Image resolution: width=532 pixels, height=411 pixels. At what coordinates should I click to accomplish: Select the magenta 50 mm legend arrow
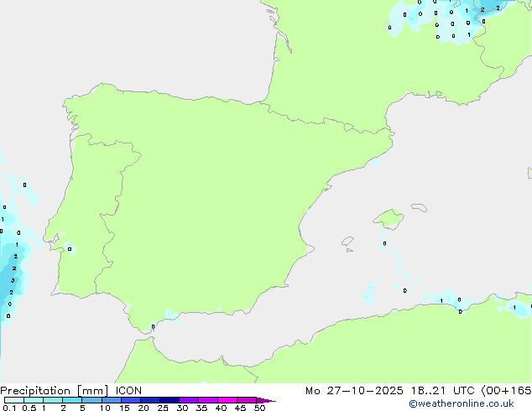266,401
